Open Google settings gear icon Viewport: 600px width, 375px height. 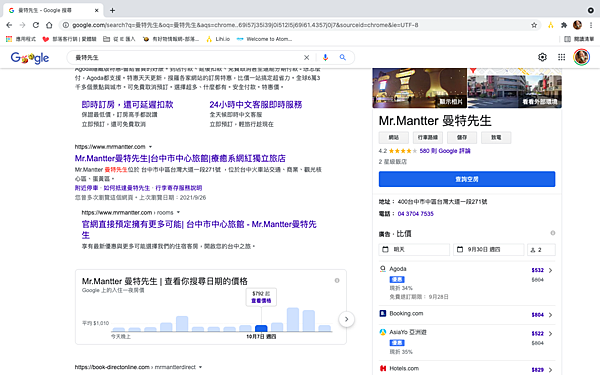542,57
